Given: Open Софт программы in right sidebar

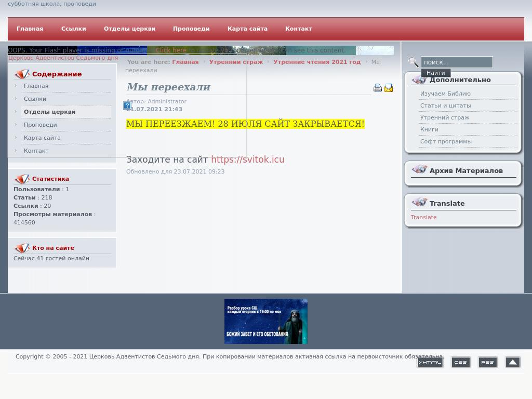Looking at the screenshot, I should 446,141.
